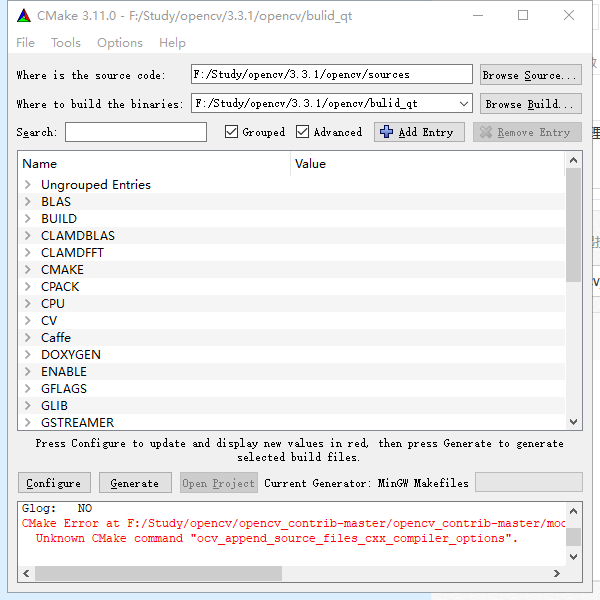Click the Browse Build button
600x600 pixels.
(x=531, y=104)
